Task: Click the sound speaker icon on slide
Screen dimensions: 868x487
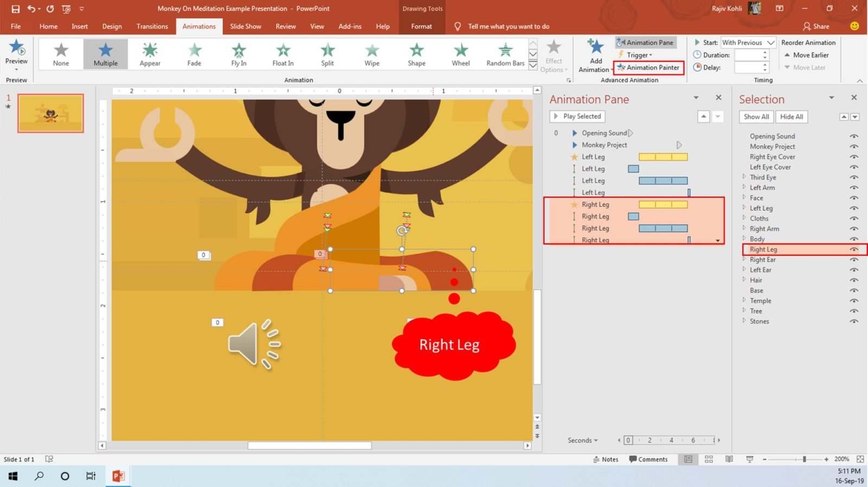Action: (x=254, y=344)
